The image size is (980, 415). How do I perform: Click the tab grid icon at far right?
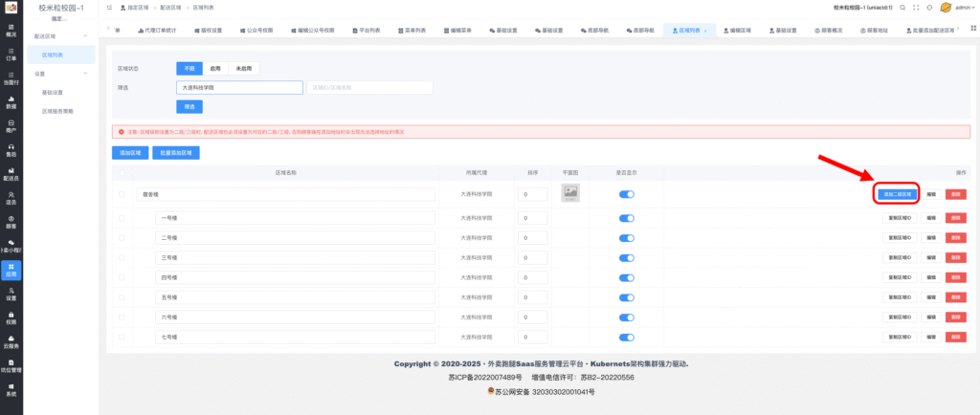[x=973, y=28]
